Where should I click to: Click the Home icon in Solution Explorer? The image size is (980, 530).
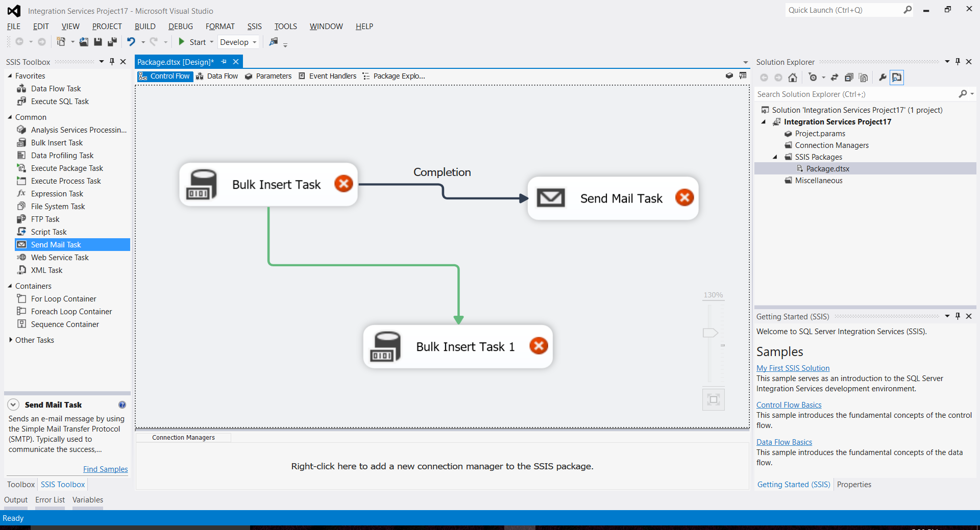pyautogui.click(x=793, y=78)
